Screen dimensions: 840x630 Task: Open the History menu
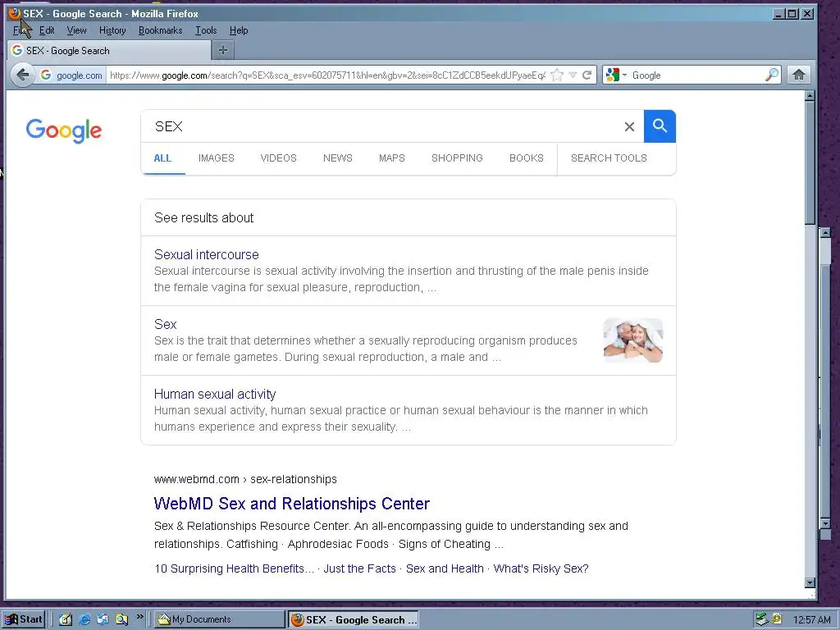[x=112, y=30]
